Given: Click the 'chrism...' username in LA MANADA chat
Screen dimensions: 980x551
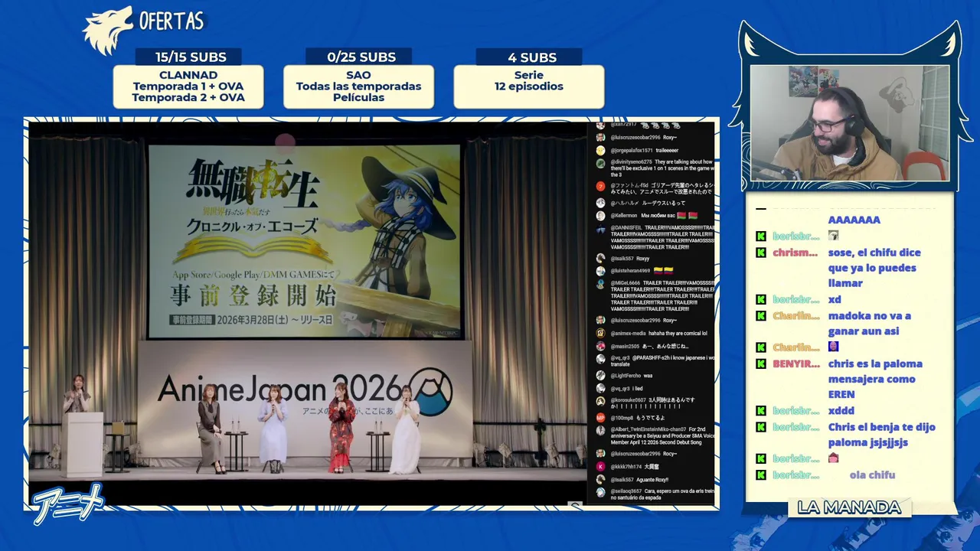Looking at the screenshot, I should [x=795, y=253].
